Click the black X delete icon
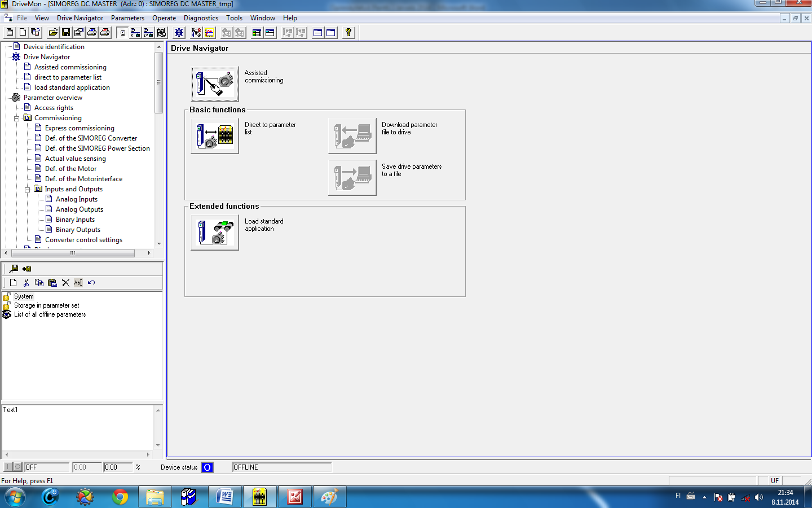812x508 pixels. [x=65, y=283]
